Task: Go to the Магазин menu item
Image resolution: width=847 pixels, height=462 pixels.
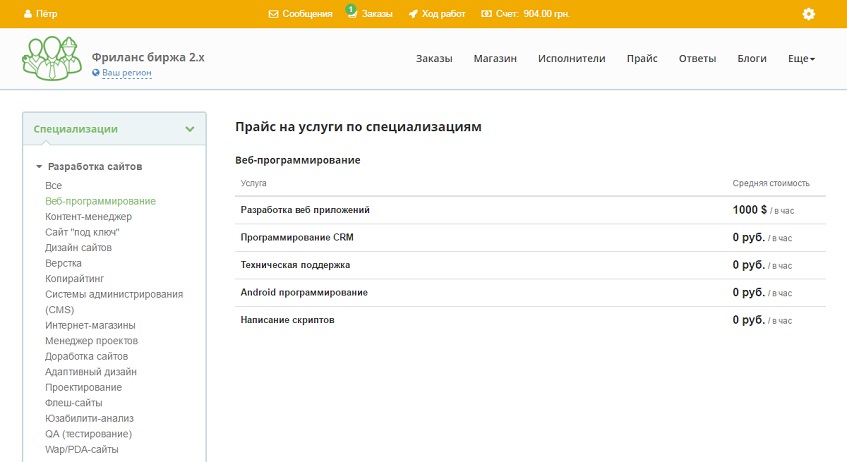Action: click(495, 58)
